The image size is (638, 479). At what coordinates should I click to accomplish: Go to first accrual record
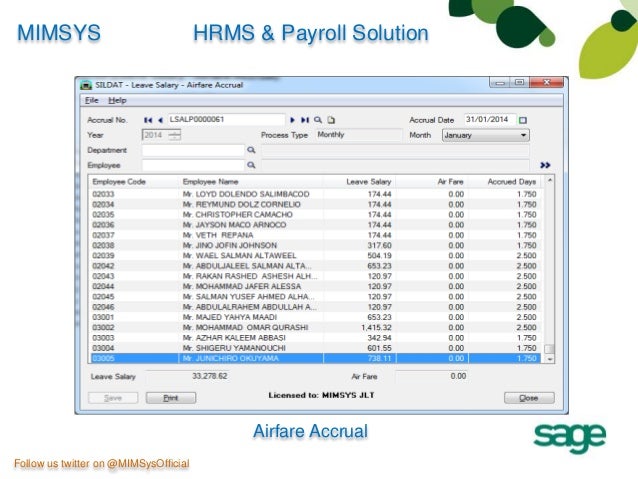pos(148,120)
